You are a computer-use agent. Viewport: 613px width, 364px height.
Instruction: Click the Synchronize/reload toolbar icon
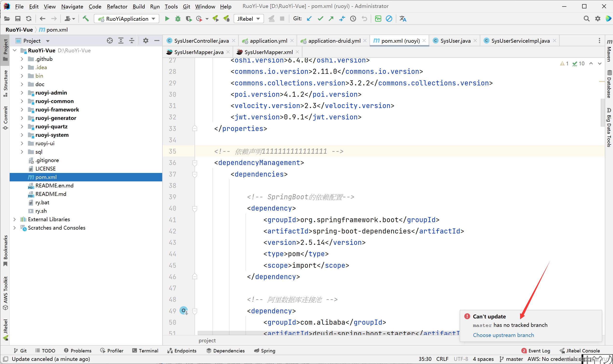coord(29,19)
